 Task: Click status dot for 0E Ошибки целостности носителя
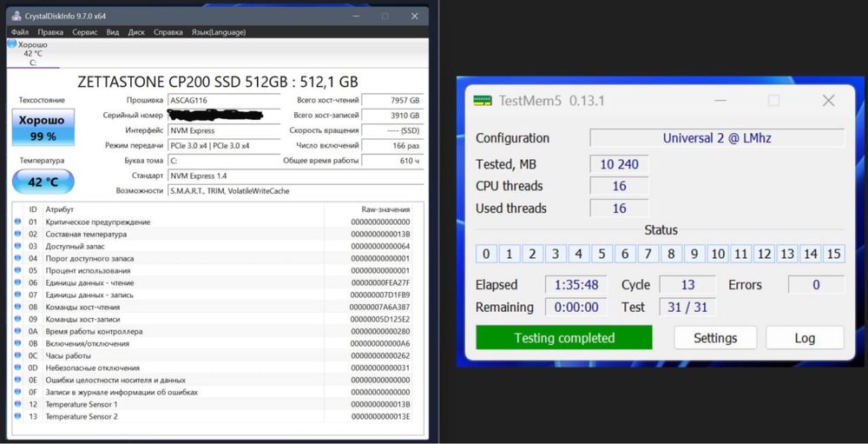click(x=17, y=381)
